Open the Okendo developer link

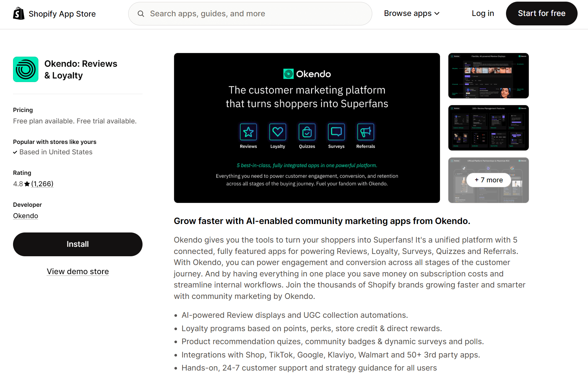pyautogui.click(x=25, y=216)
